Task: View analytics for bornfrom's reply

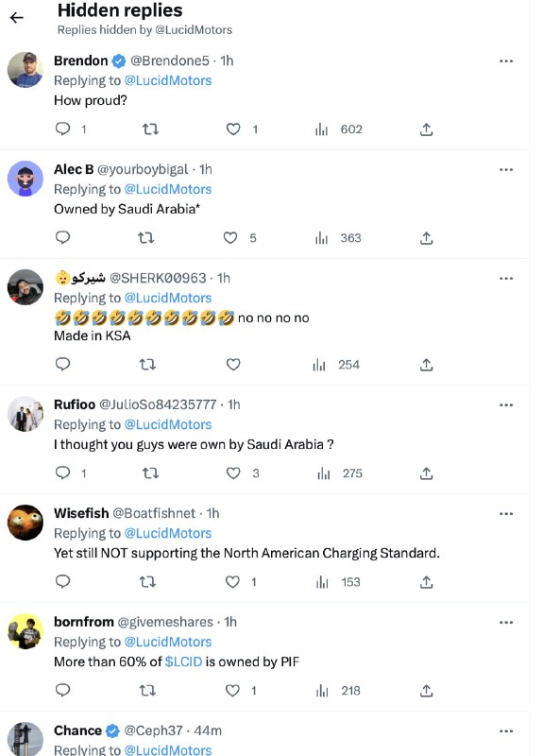Action: pyautogui.click(x=338, y=691)
